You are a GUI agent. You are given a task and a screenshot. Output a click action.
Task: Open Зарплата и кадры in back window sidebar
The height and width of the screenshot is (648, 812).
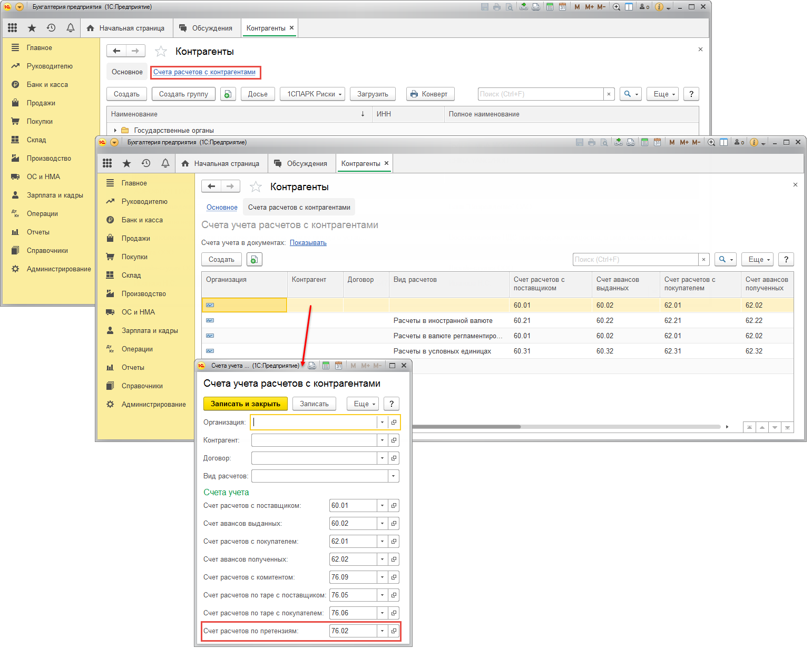[x=55, y=195]
